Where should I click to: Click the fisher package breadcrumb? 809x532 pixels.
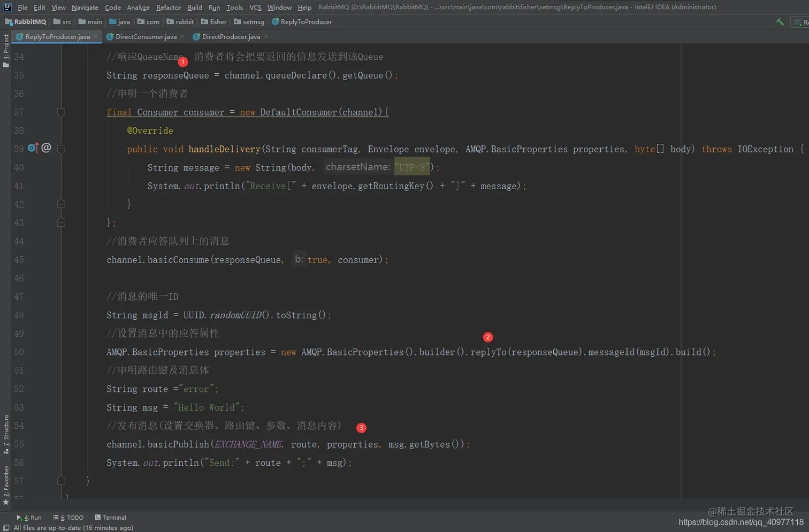pyautogui.click(x=214, y=22)
